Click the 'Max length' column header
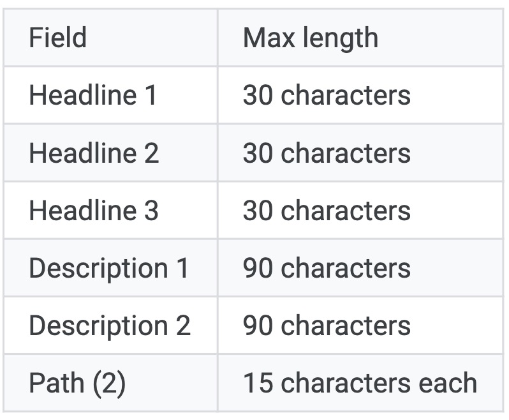The height and width of the screenshot is (420, 509). 310,38
